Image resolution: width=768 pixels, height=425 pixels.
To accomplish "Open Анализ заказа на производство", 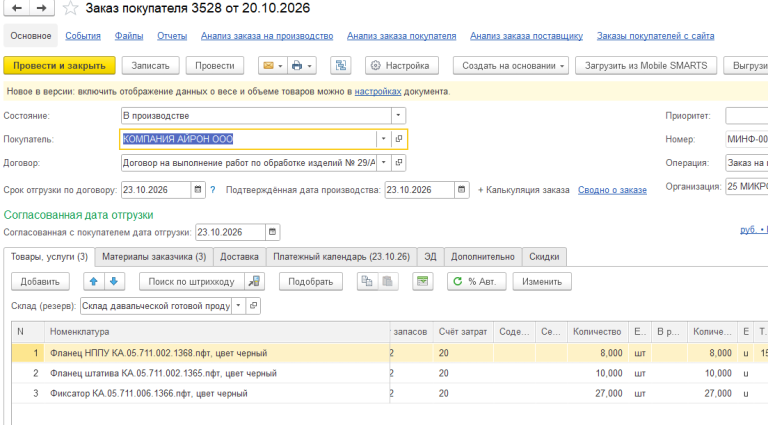I will (267, 36).
